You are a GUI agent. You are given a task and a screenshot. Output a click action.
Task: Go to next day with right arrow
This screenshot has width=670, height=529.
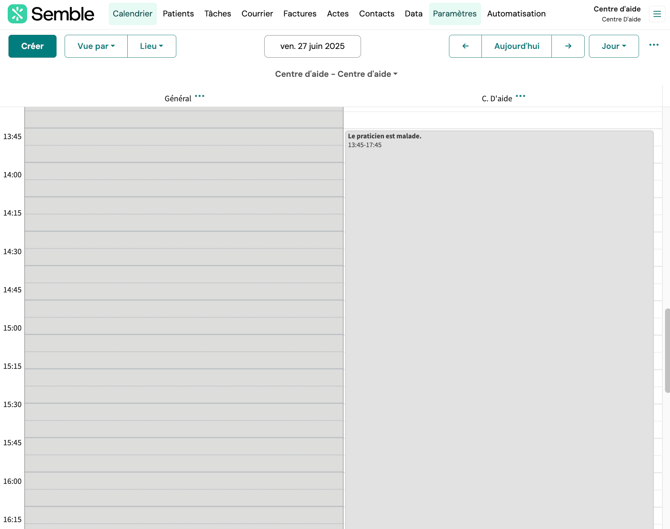568,46
